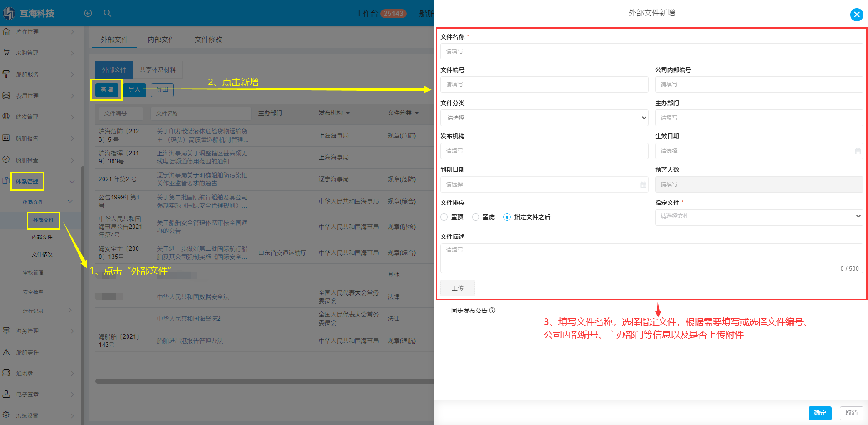Switch to the 文件修改 top tab

click(208, 40)
